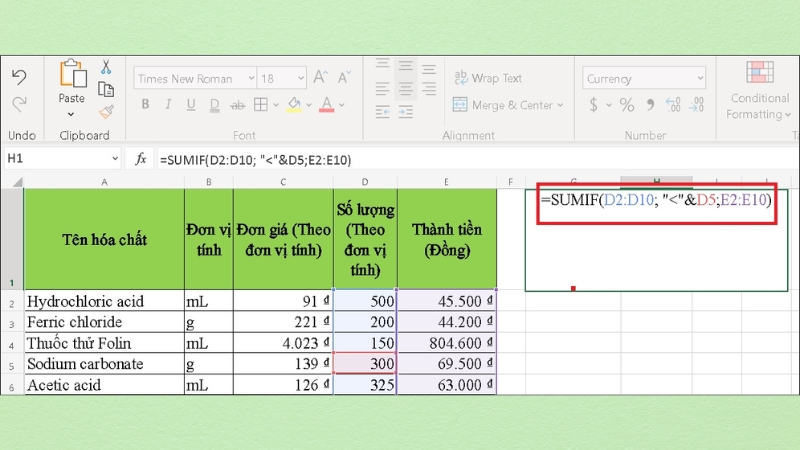Apply the yellow Fill Color swatch
This screenshot has width=800, height=450.
tap(294, 105)
